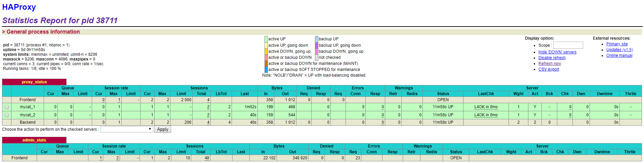Click General process information heading
This screenshot has height=163, width=644.
41,32
